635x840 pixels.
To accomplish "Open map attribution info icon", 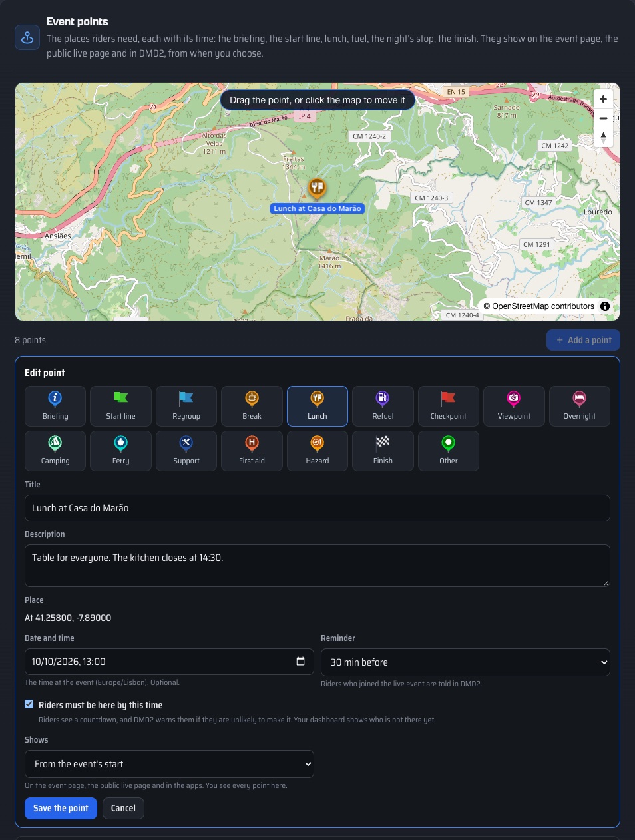I will [x=605, y=306].
